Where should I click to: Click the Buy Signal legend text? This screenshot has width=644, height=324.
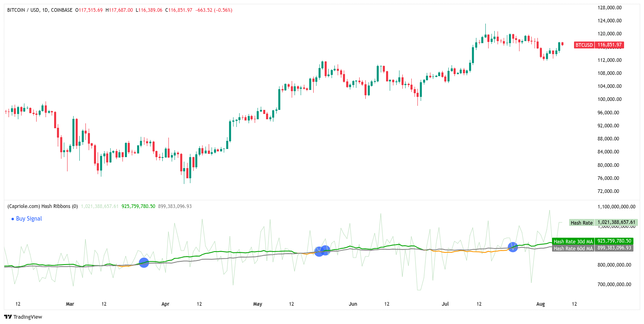point(29,219)
